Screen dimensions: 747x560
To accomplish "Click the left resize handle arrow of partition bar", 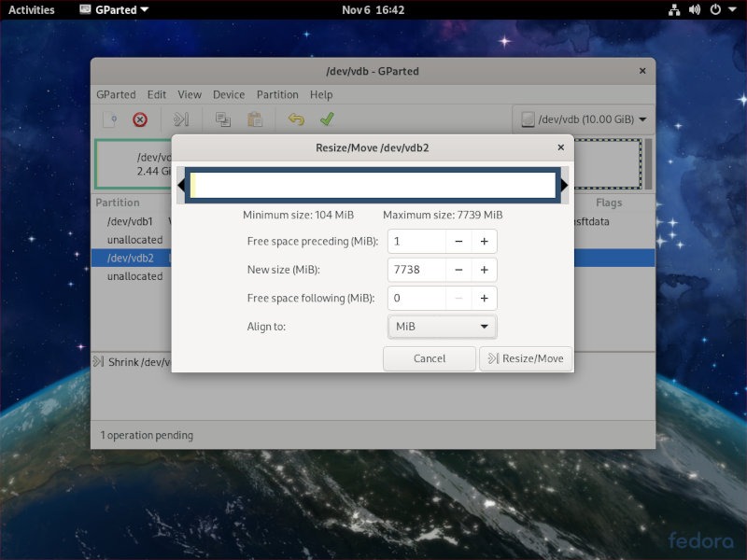I will coord(181,186).
